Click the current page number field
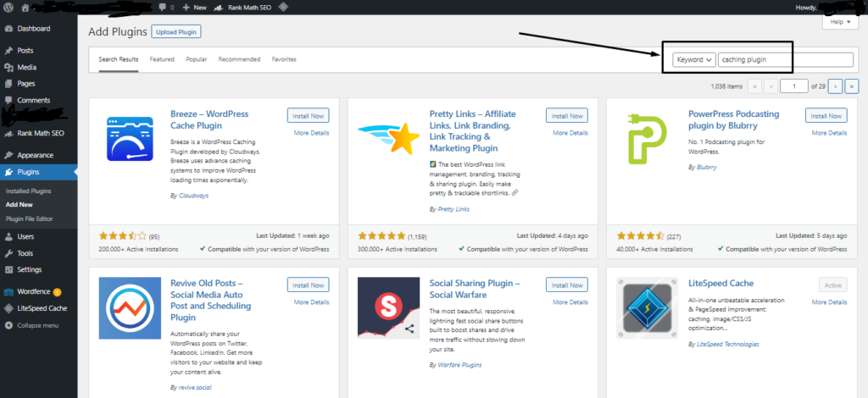Image resolution: width=868 pixels, height=398 pixels. click(793, 86)
